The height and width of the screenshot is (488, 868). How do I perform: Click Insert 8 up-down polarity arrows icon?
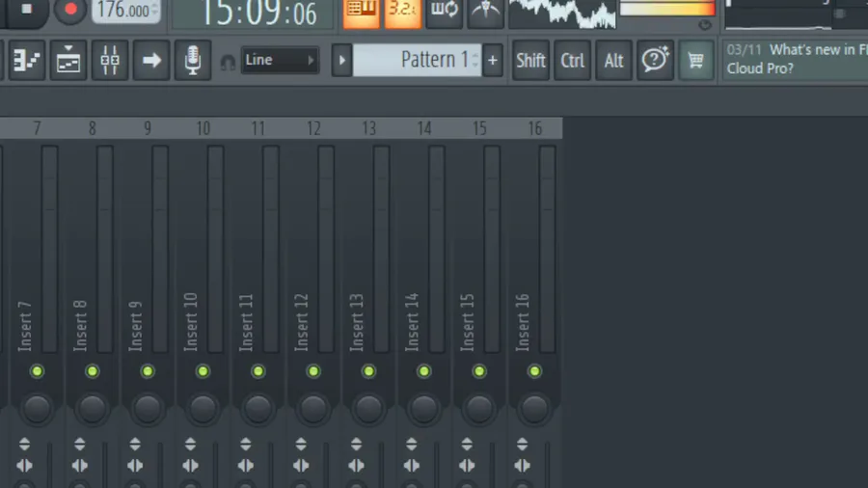(80, 444)
